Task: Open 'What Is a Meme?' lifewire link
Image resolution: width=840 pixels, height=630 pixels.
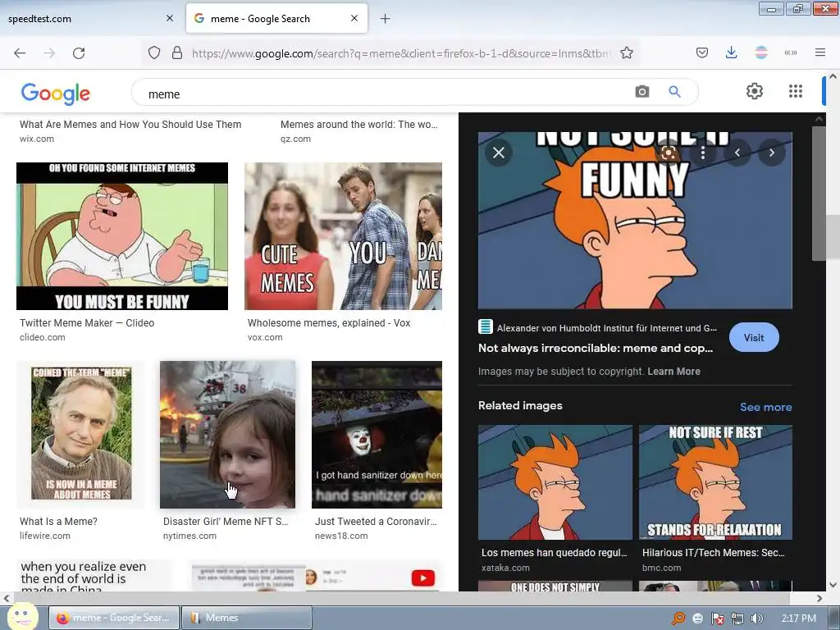Action: [x=58, y=521]
